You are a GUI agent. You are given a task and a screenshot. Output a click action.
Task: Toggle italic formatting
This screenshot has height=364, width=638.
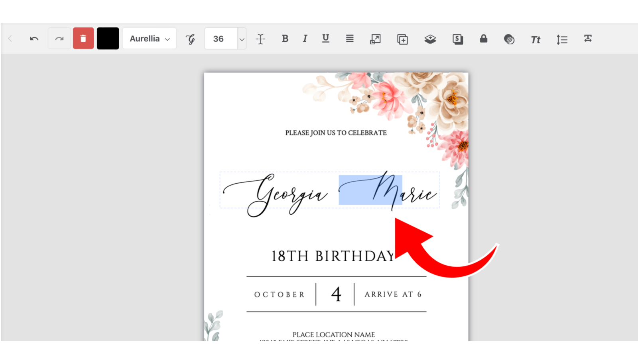point(305,39)
